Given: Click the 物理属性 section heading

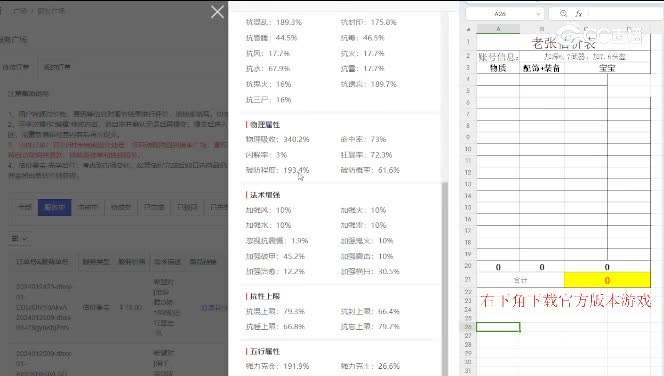Looking at the screenshot, I should (x=265, y=125).
